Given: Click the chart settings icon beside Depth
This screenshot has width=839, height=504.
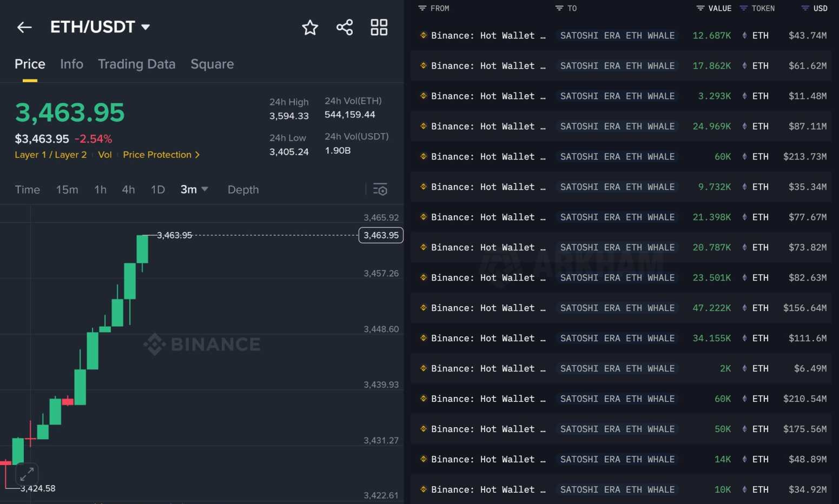Looking at the screenshot, I should point(380,189).
